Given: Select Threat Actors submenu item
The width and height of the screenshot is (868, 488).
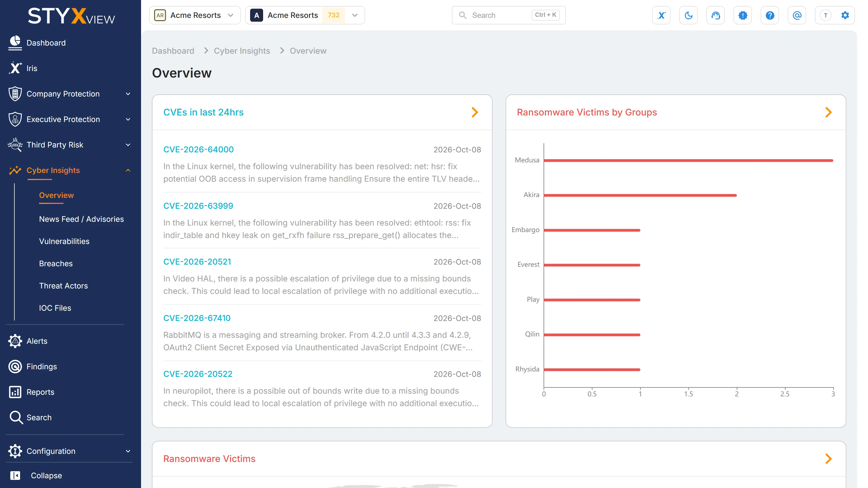Looking at the screenshot, I should [63, 285].
